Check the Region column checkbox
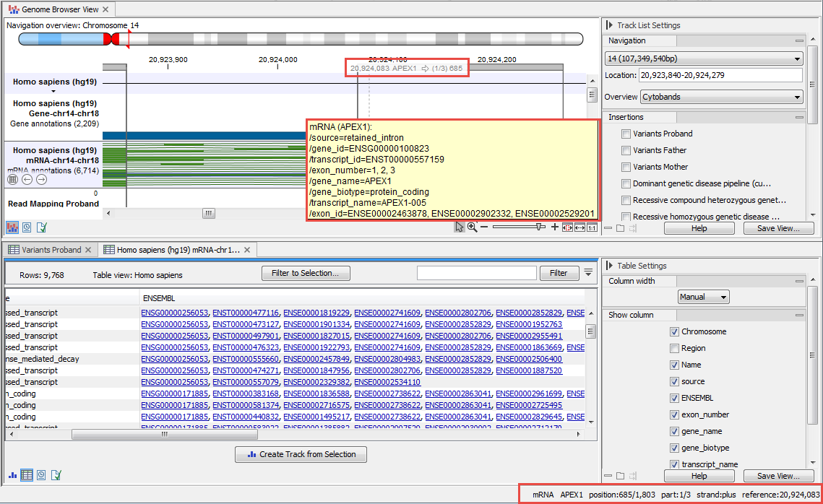This screenshot has width=823, height=504. tap(675, 348)
